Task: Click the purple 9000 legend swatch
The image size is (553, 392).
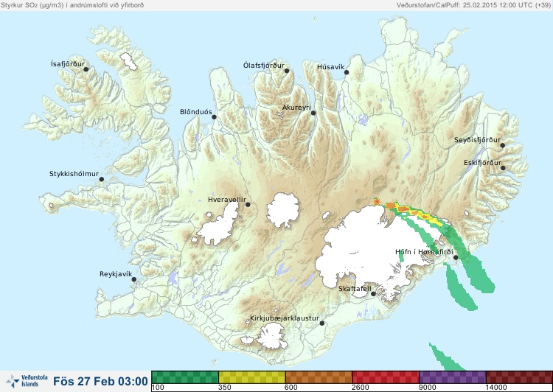Action: tap(453, 377)
